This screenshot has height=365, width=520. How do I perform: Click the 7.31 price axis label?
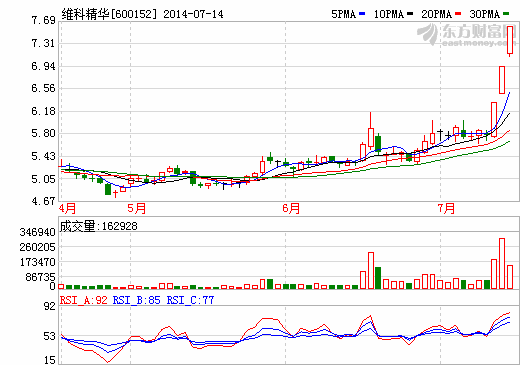(43, 43)
